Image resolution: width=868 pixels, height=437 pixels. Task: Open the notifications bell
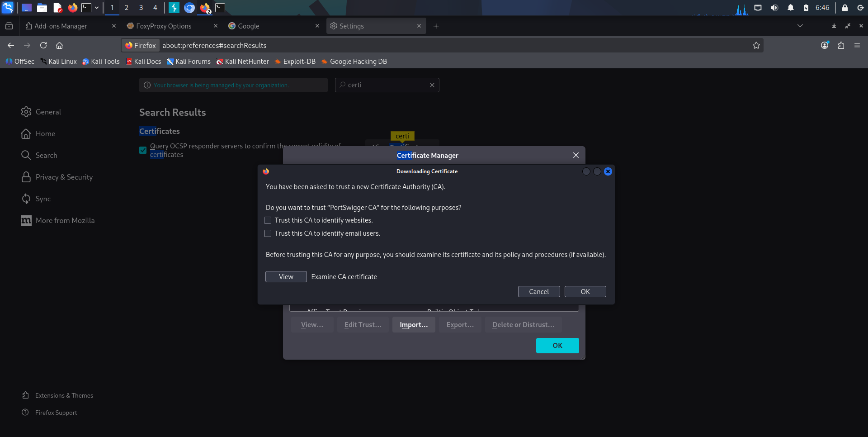click(x=791, y=8)
